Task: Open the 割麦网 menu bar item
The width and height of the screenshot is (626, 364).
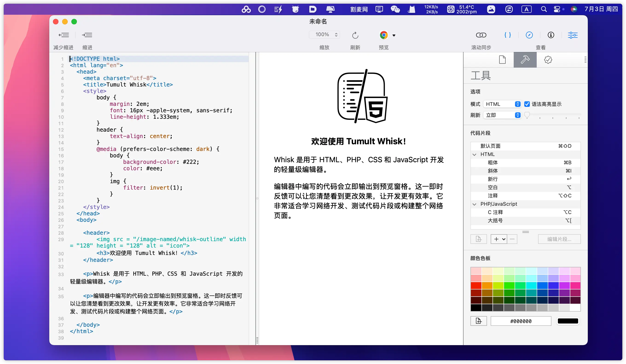Action: pyautogui.click(x=359, y=9)
